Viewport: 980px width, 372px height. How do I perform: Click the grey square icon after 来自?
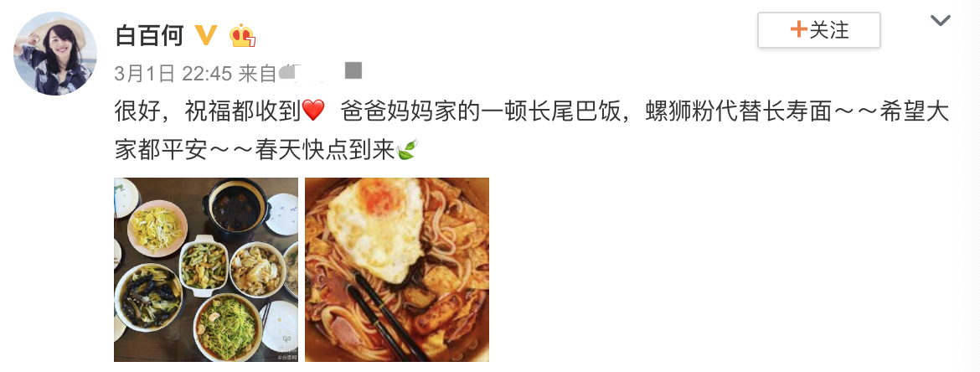353,70
